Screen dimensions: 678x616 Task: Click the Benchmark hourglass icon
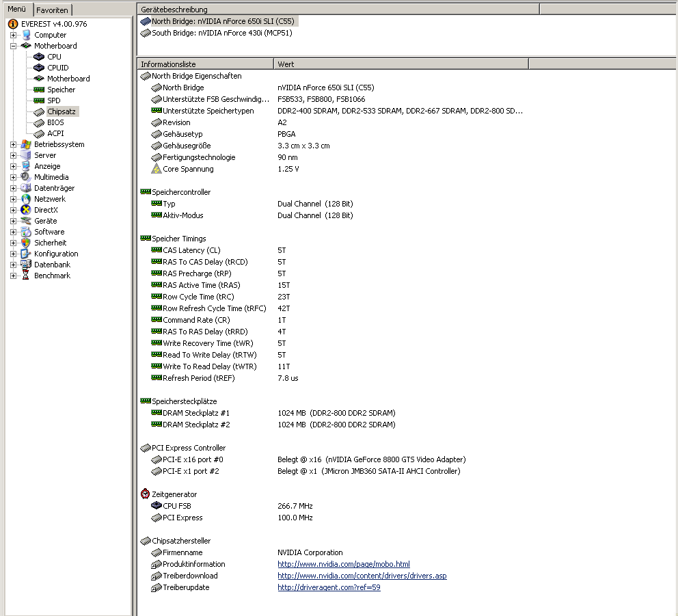tap(26, 276)
